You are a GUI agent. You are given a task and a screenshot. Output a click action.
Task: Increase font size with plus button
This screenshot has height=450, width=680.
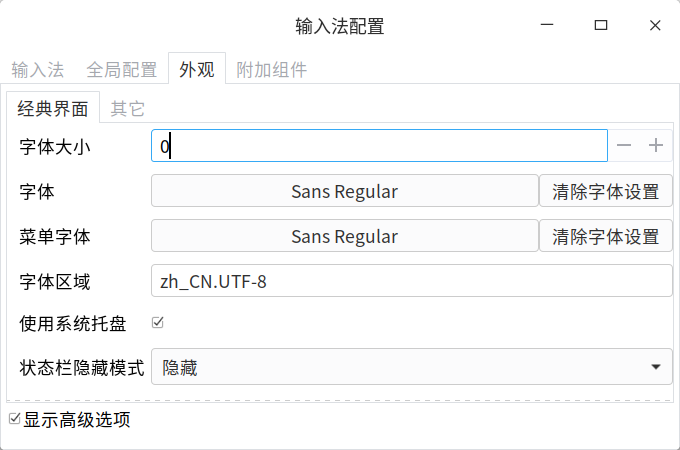tap(656, 146)
